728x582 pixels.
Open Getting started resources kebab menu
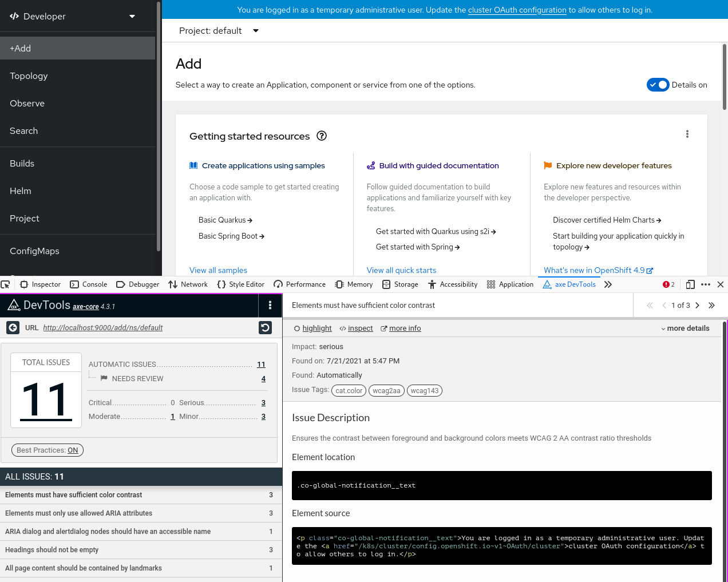687,134
